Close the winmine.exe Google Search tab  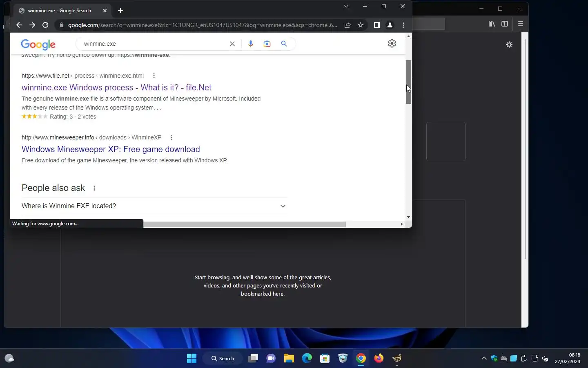coord(105,11)
